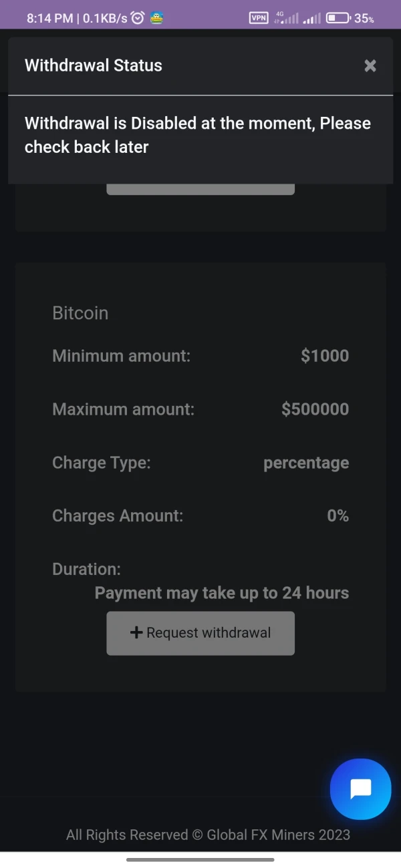The height and width of the screenshot is (868, 401).
Task: Click the percentage charge type value
Action: click(x=306, y=463)
